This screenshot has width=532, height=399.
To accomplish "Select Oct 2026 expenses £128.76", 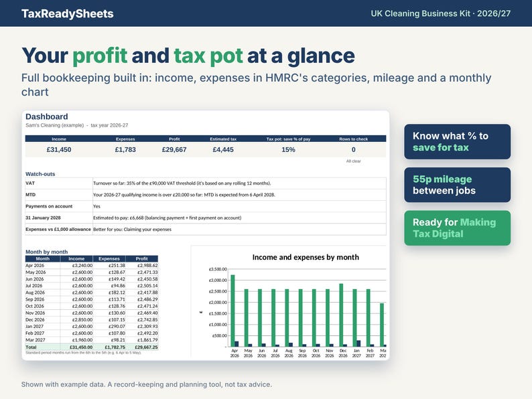I will click(x=117, y=306).
